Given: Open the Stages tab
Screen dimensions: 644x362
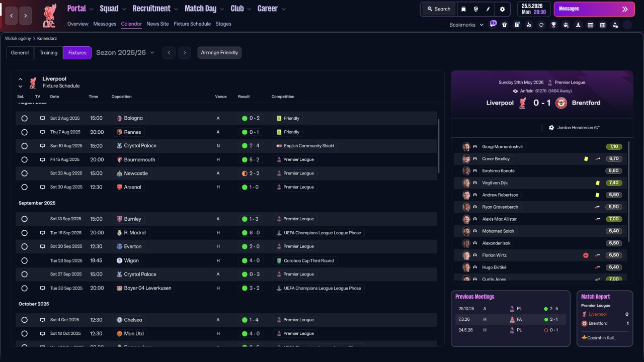Looking at the screenshot, I should coord(223,24).
